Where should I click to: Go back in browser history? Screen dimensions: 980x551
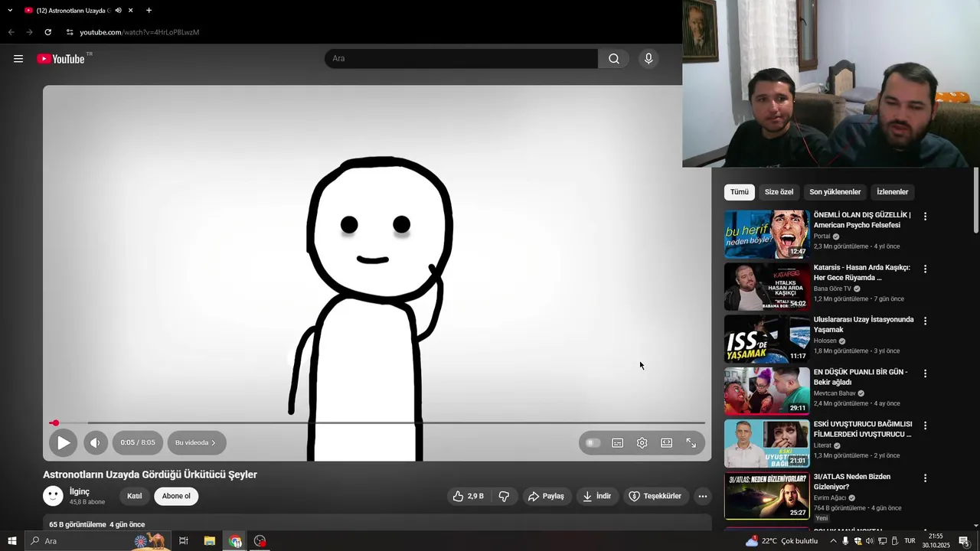pyautogui.click(x=11, y=32)
